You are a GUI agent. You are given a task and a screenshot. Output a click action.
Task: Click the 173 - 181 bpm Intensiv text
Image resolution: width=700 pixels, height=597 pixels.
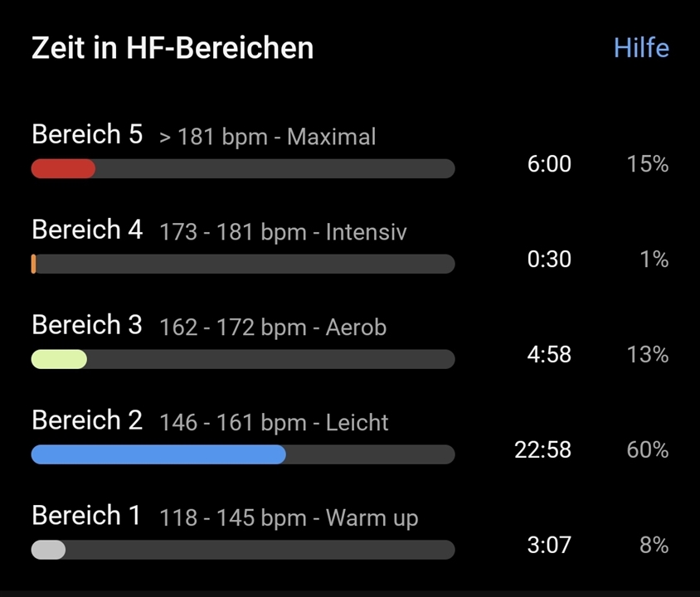click(x=283, y=232)
